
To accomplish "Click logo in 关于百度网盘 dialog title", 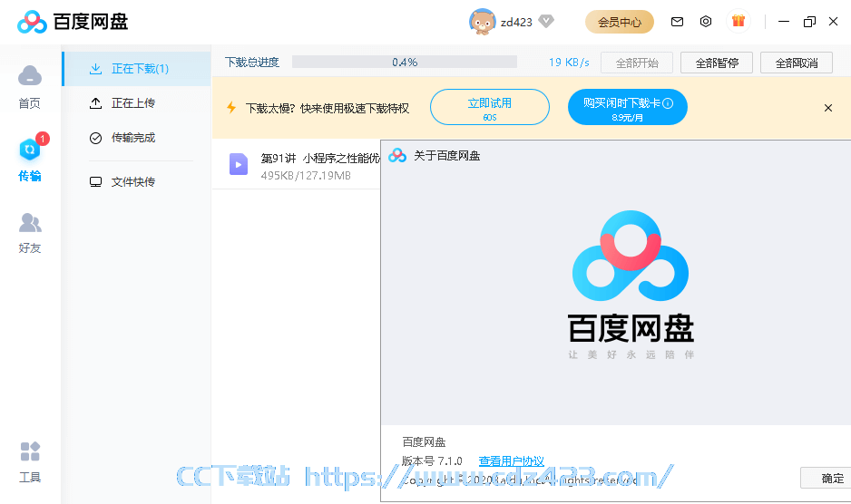I will click(x=397, y=156).
